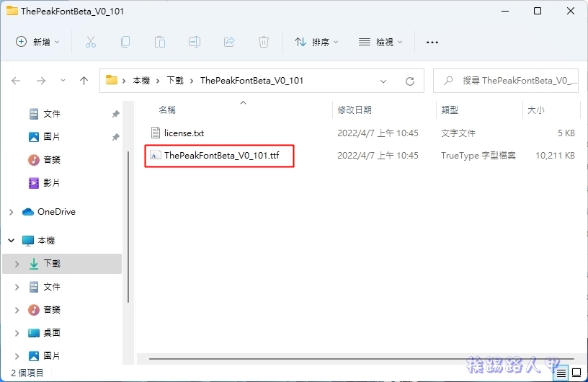
Task: Click the TrueType 字型檔案 type cell
Action: point(478,156)
